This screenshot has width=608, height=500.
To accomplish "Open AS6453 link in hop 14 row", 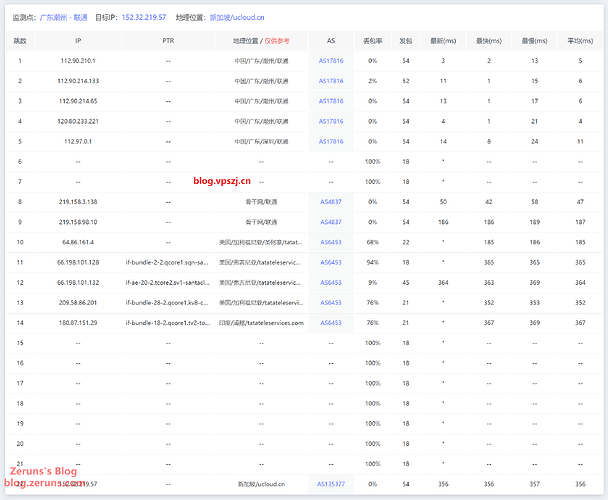I will click(x=330, y=323).
